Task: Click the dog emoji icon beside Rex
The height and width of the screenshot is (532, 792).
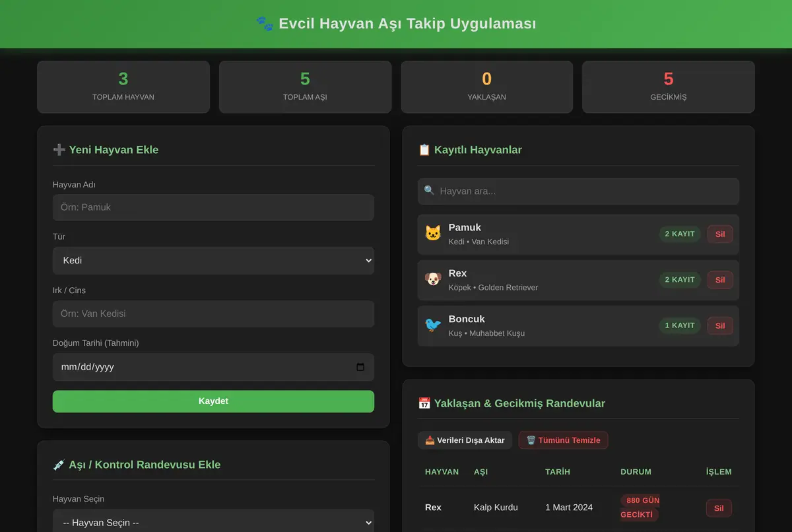Action: coord(433,279)
